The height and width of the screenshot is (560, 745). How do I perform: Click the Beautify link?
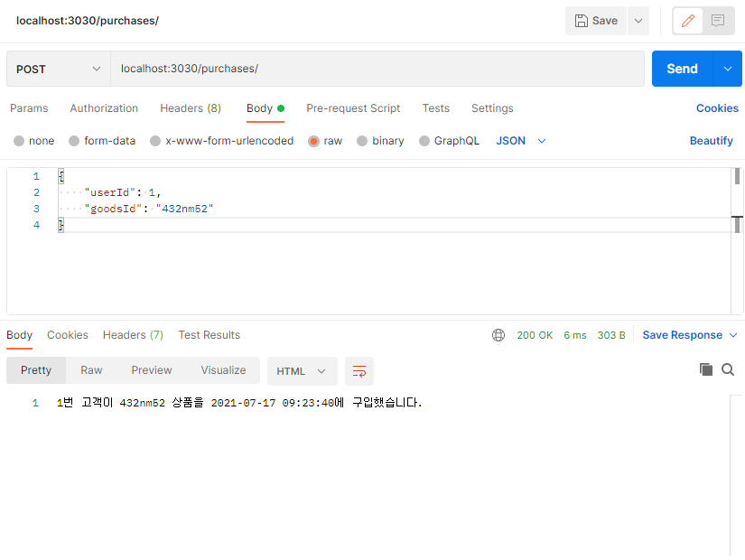click(712, 141)
